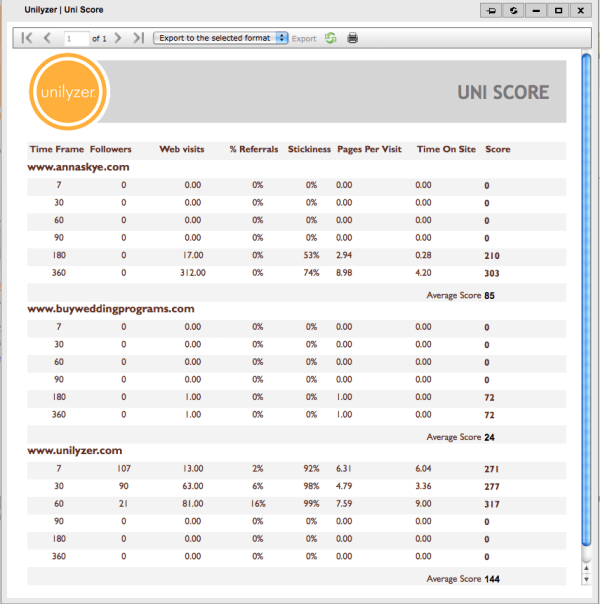Click web visits value 63.00

(x=193, y=486)
